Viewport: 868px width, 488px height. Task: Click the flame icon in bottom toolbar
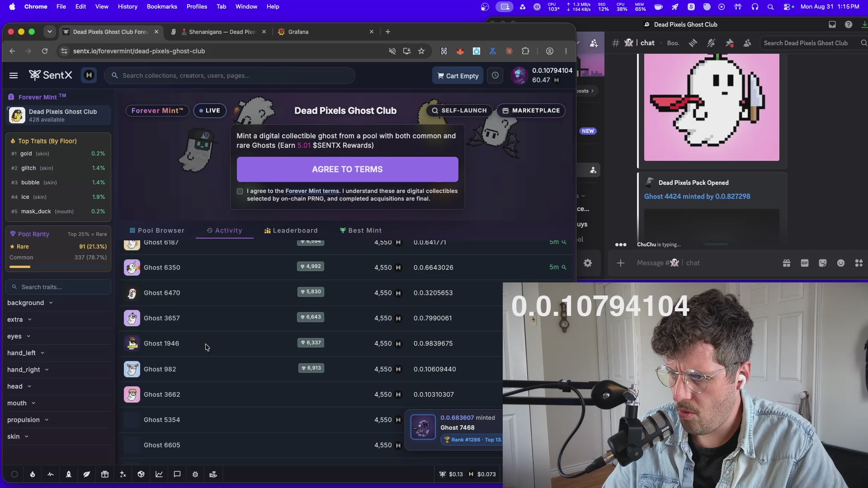pos(33,474)
